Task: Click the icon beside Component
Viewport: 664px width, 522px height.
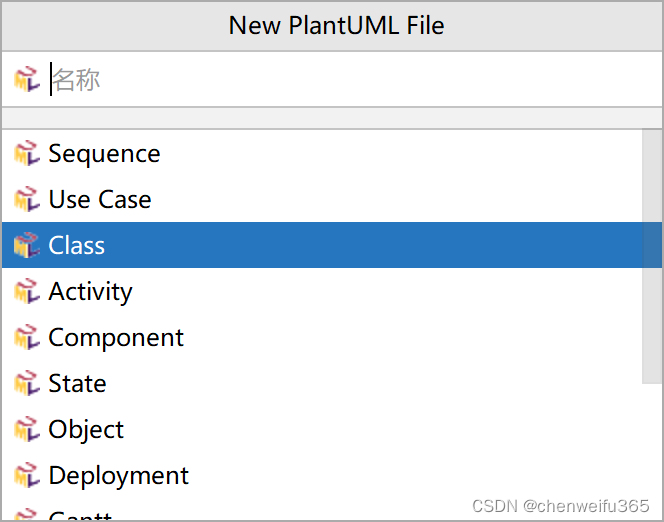Action: click(x=27, y=337)
